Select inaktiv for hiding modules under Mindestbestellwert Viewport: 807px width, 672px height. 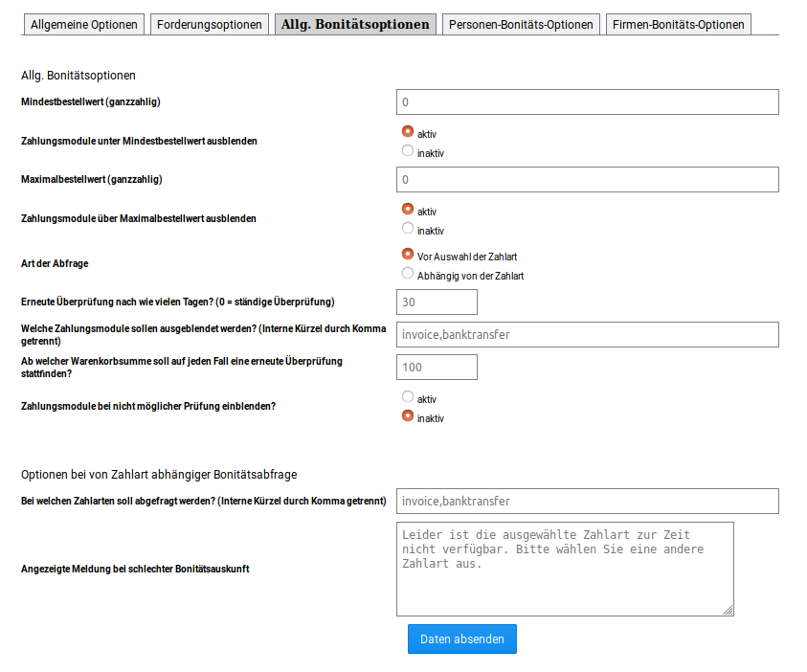click(x=408, y=151)
